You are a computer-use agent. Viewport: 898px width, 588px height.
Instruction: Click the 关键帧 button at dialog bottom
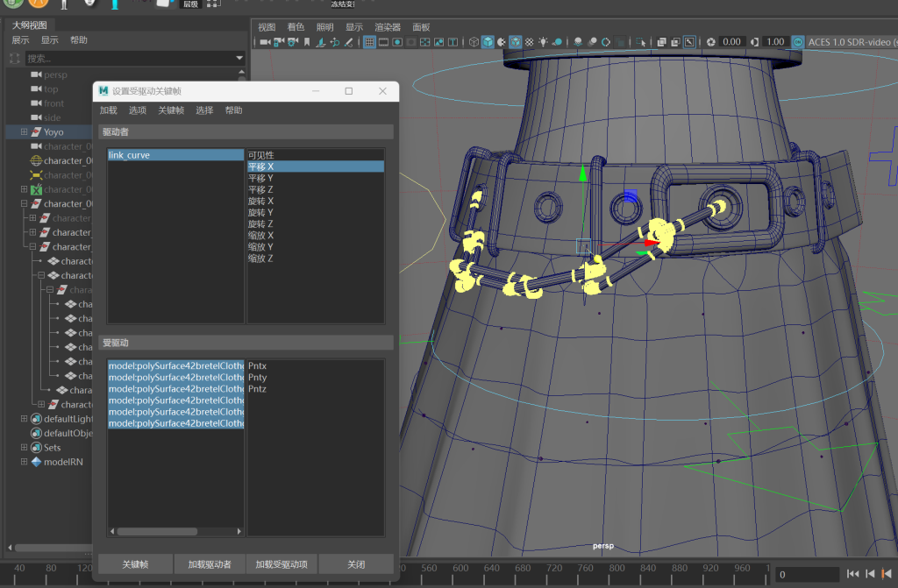(x=135, y=564)
